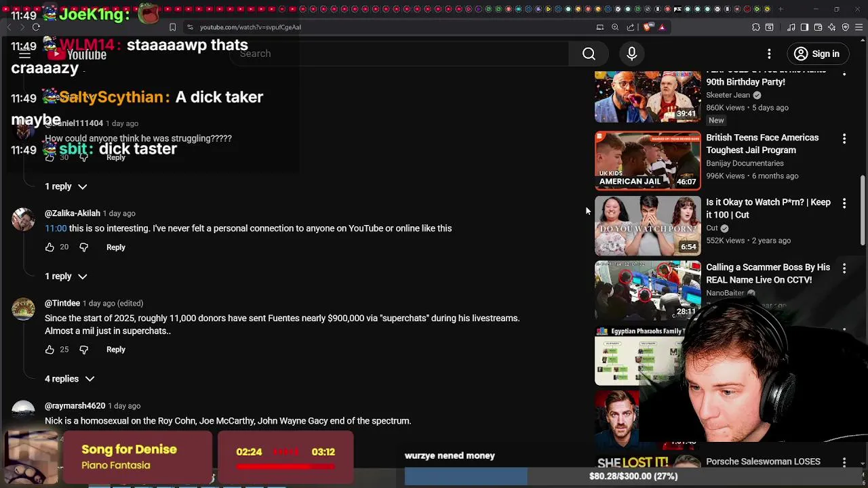Click the Sign in button
The width and height of the screenshot is (868, 488).
(x=817, y=54)
